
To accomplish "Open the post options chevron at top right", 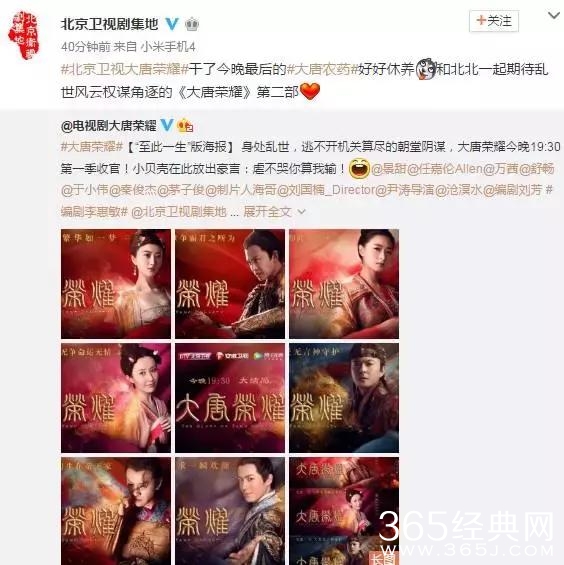I will point(554,15).
